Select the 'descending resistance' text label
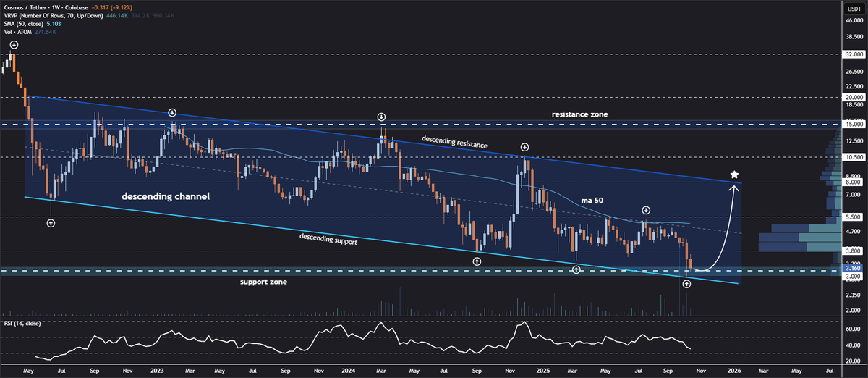Viewport: 868px width, 378px height. click(454, 141)
